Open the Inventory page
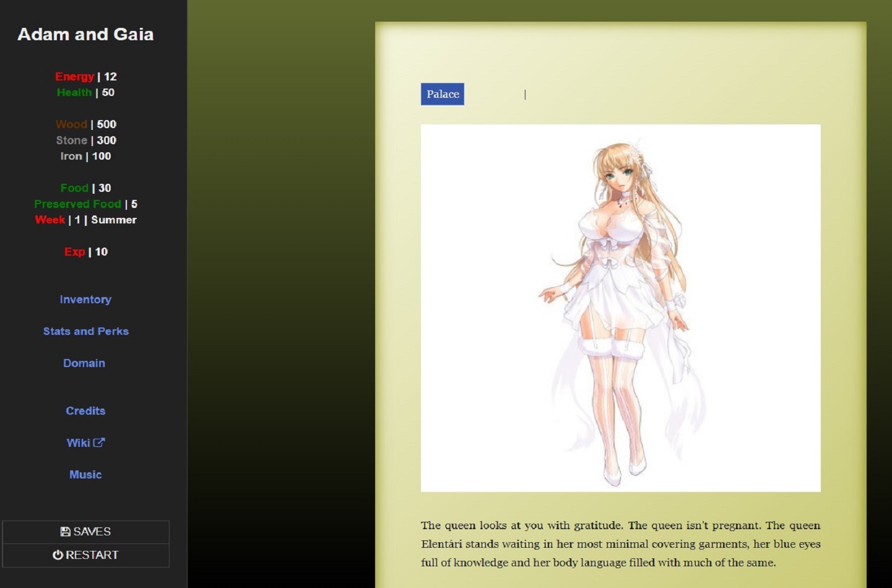This screenshot has width=892, height=588. (85, 300)
